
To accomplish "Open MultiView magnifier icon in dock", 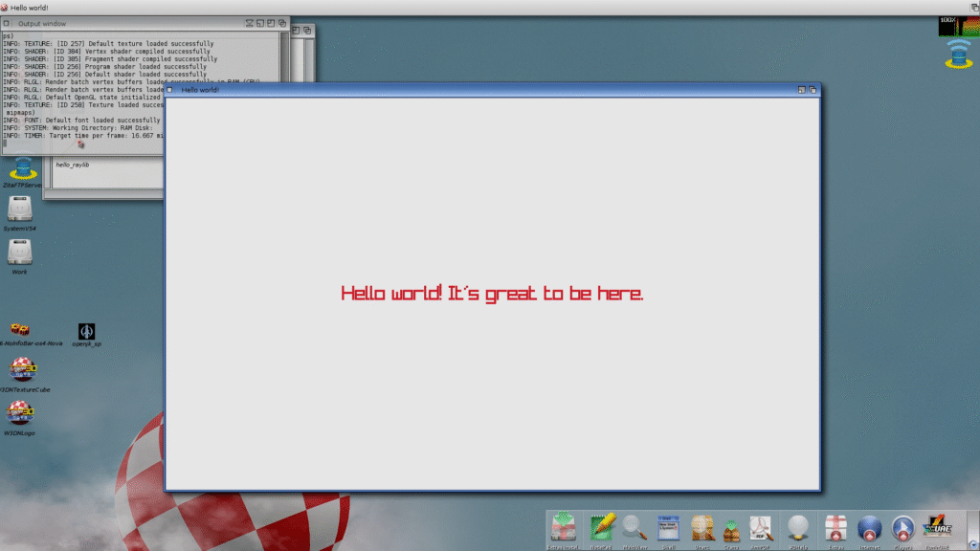I will coord(635,527).
